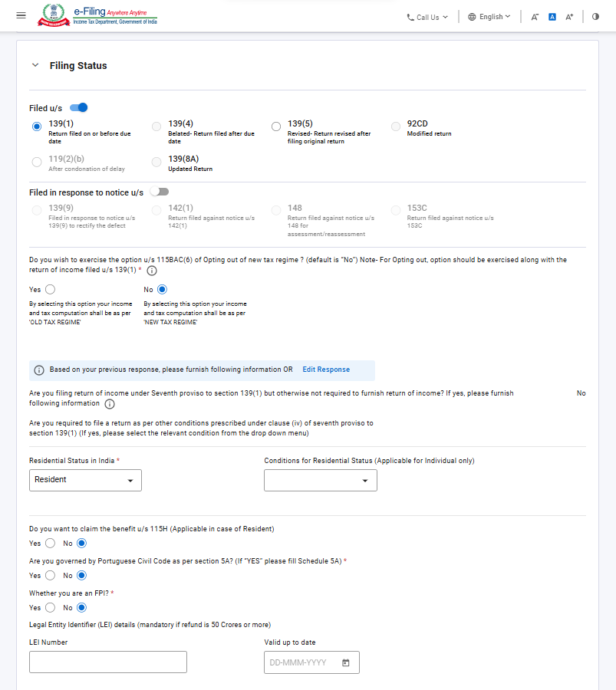This screenshot has width=616, height=690.
Task: Collapse the Filing Status section
Action: pyautogui.click(x=35, y=65)
